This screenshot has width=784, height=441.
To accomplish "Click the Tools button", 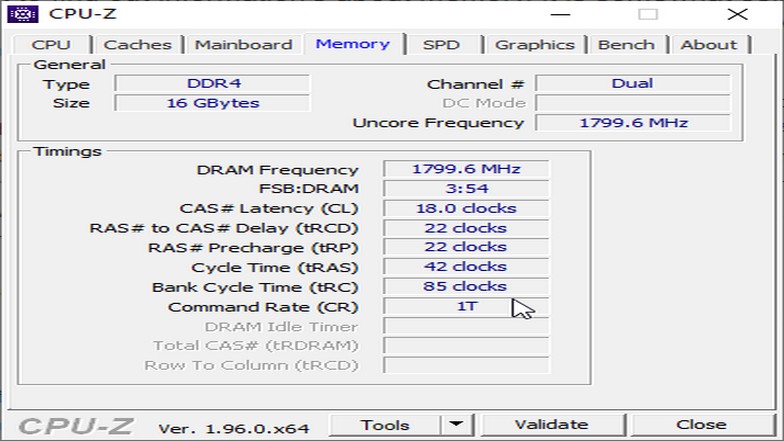I will (385, 425).
